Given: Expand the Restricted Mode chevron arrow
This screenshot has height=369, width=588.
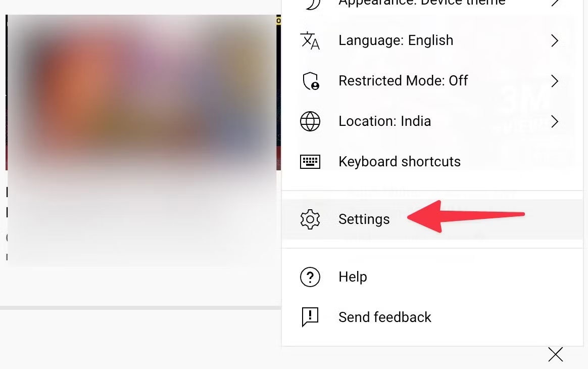Looking at the screenshot, I should pyautogui.click(x=555, y=81).
